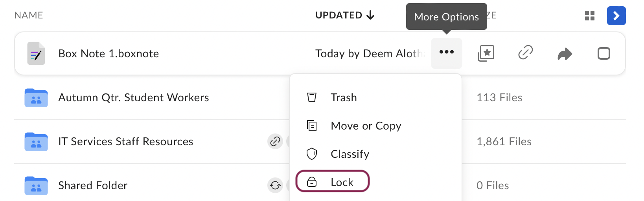The height and width of the screenshot is (201, 644).
Task: Copy shared link icon for Box Note 1
Action: [x=525, y=53]
